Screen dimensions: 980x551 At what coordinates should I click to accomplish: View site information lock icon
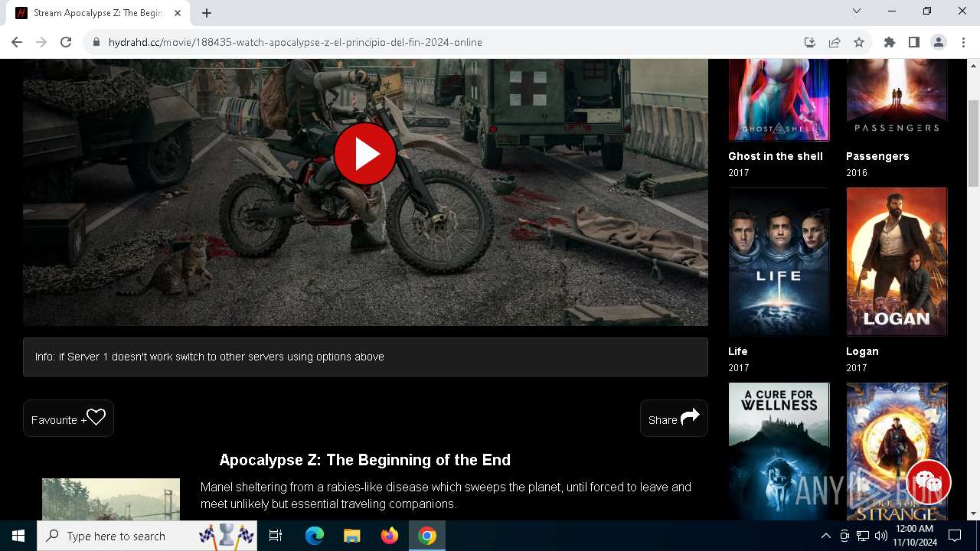pyautogui.click(x=96, y=42)
